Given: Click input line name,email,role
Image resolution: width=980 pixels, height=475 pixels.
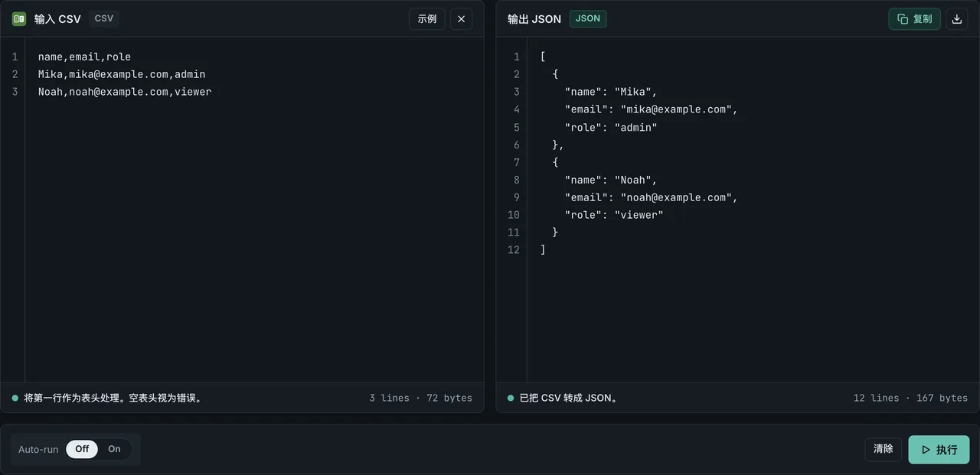Looking at the screenshot, I should point(84,57).
